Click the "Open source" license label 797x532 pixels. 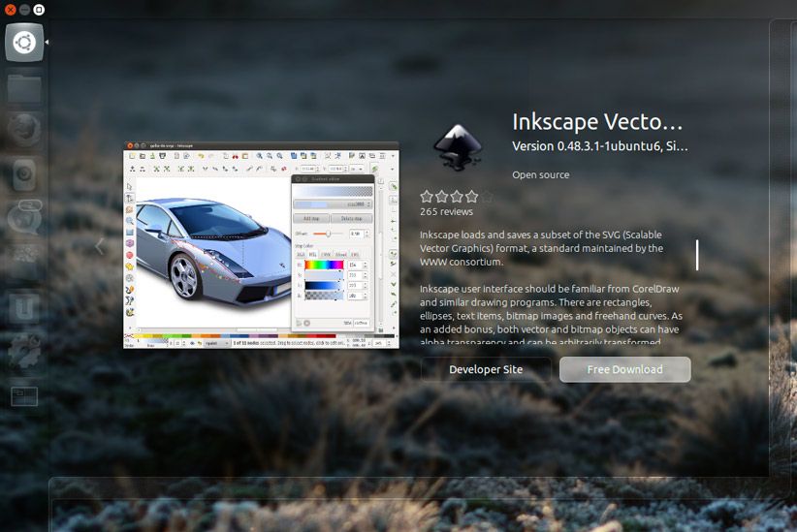540,174
